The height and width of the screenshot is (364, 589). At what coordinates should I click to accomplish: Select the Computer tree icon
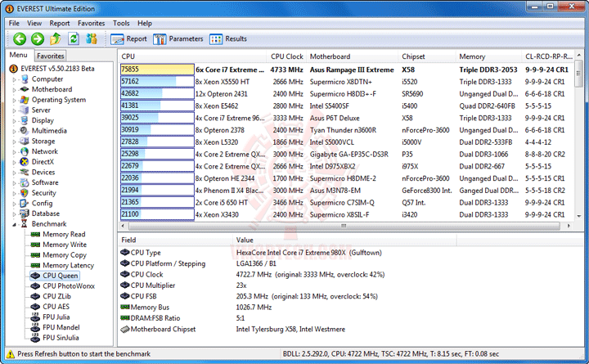point(25,79)
